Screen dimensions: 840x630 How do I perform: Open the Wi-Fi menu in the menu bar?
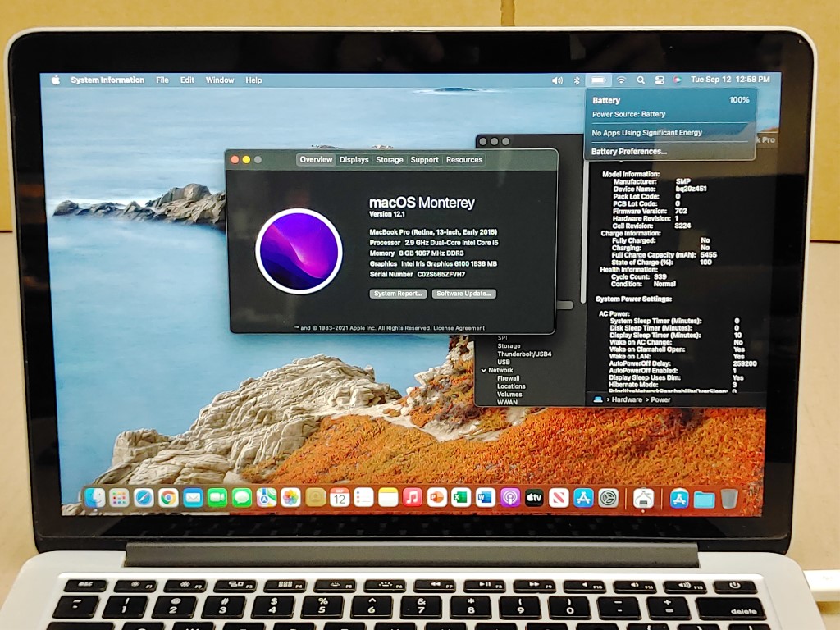tap(621, 80)
